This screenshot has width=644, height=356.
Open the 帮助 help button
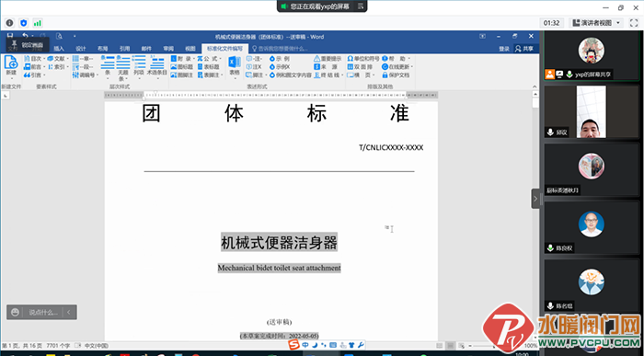396,59
